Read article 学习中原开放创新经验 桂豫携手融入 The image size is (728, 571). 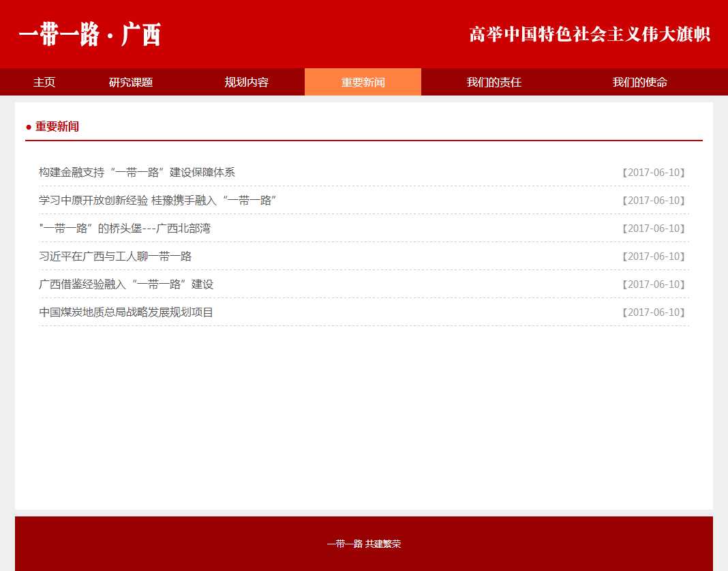click(157, 201)
